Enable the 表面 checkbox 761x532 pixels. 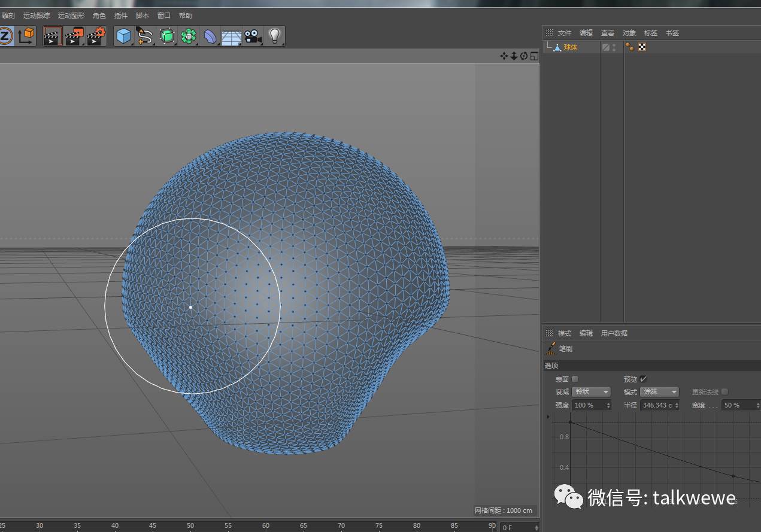coord(575,379)
